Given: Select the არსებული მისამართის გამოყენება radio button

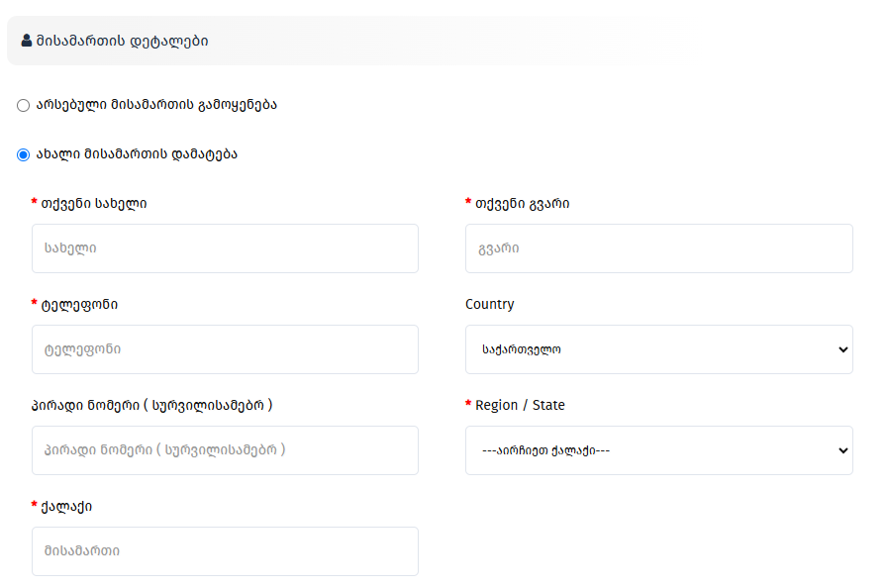Looking at the screenshot, I should 24,105.
